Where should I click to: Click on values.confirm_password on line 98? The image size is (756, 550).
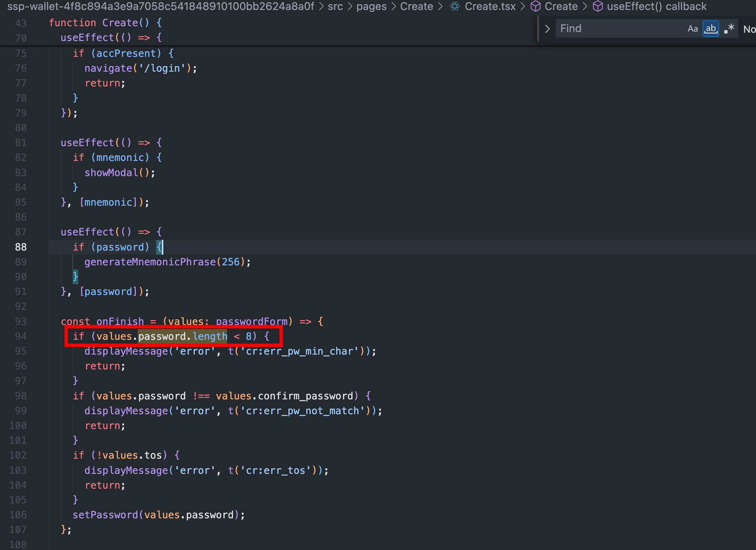pos(285,396)
